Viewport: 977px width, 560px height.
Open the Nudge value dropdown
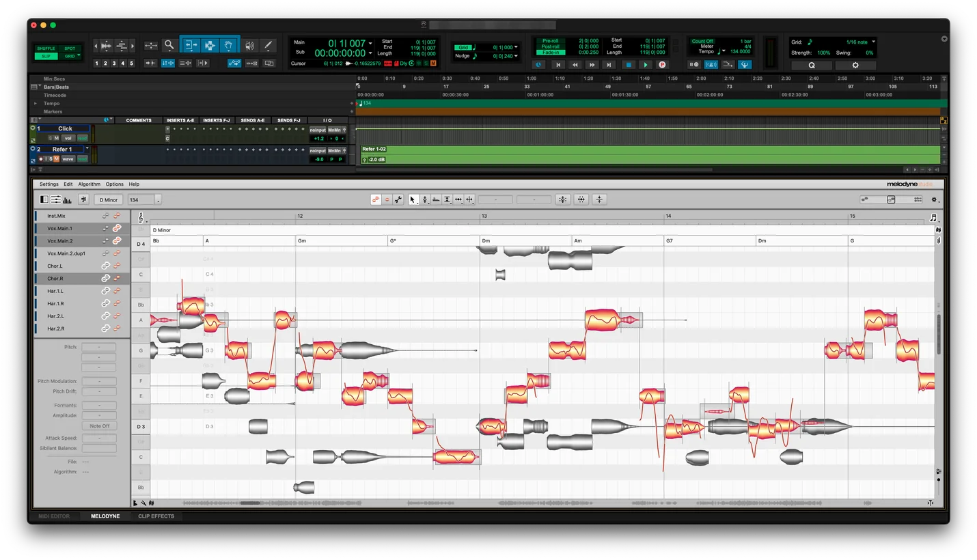click(x=516, y=56)
